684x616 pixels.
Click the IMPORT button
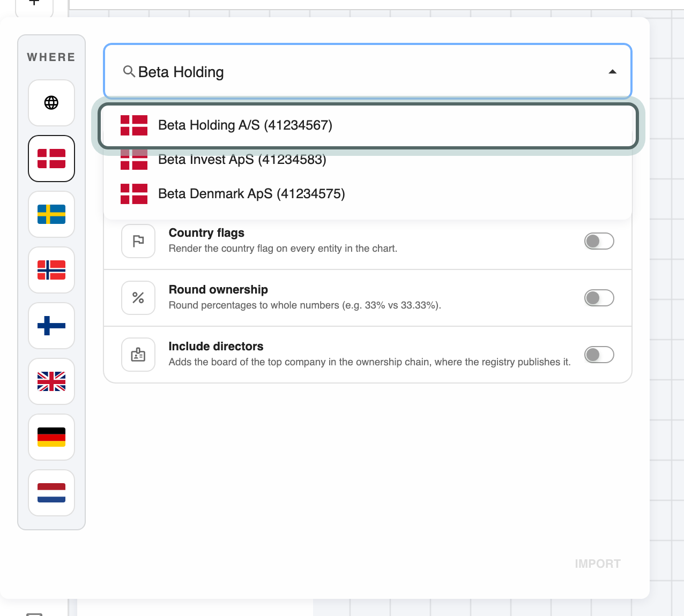click(x=598, y=564)
